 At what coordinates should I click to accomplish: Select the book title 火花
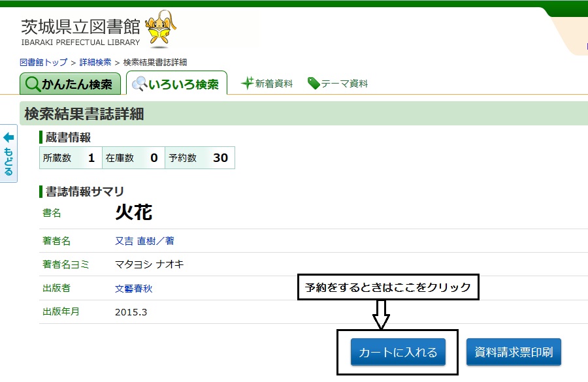tap(133, 212)
